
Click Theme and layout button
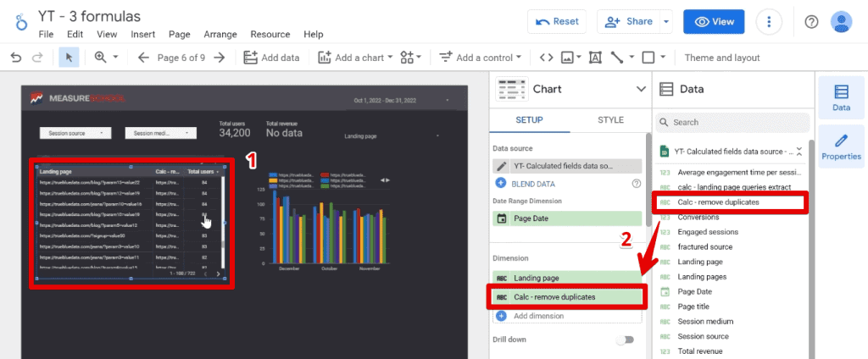[722, 58]
